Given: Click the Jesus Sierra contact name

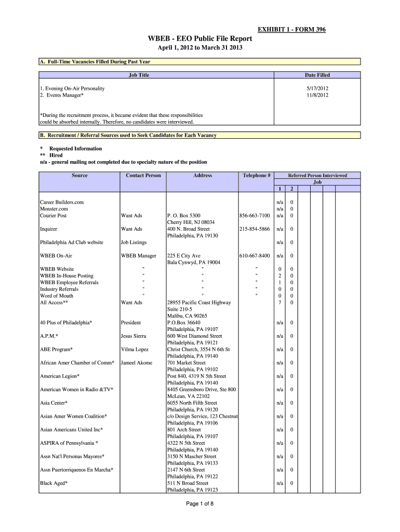Looking at the screenshot, I should pos(135,336).
